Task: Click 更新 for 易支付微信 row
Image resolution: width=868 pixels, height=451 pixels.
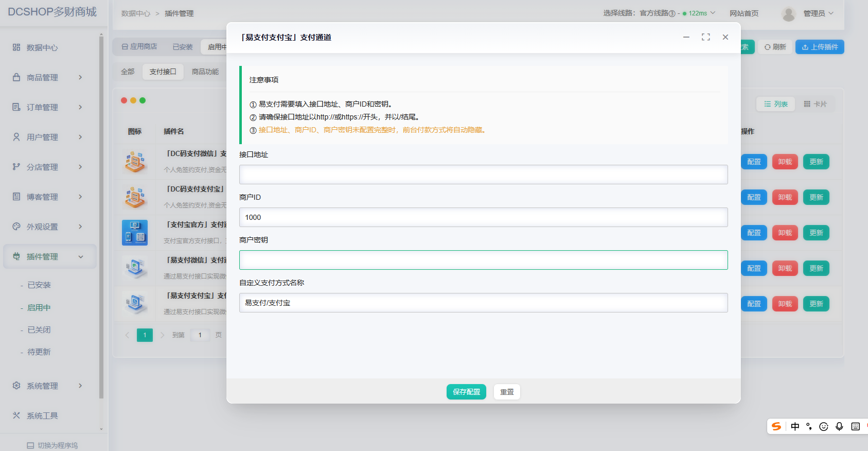Action: pyautogui.click(x=816, y=268)
